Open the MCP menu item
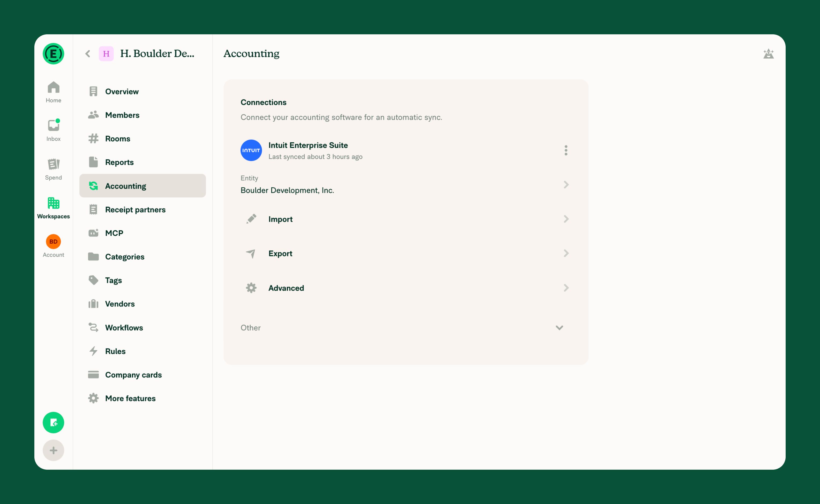This screenshot has width=820, height=504. (142, 233)
